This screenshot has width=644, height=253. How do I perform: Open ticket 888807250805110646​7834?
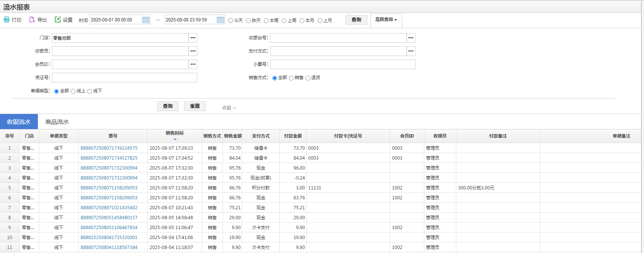109,228
